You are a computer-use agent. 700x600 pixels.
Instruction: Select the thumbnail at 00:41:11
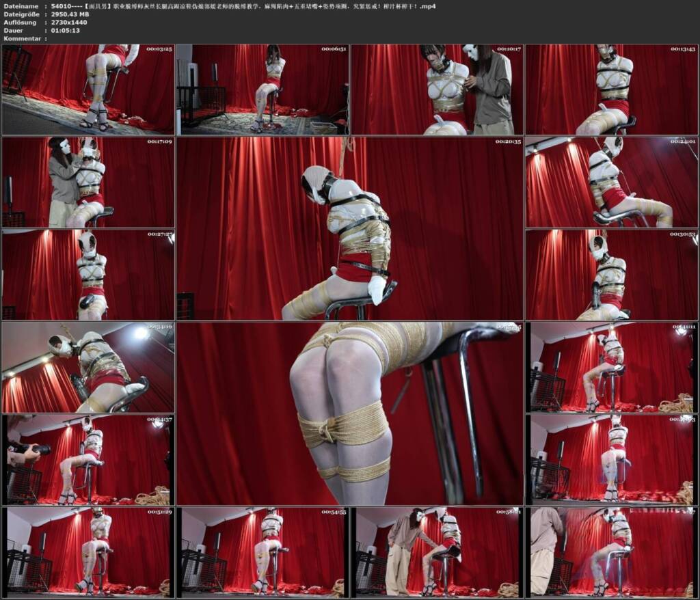click(x=612, y=368)
